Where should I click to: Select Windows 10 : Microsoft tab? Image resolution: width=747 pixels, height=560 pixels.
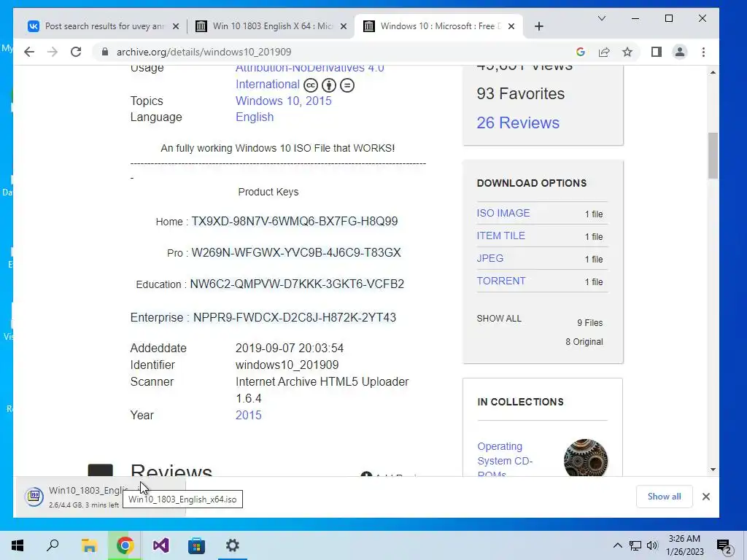coord(439,26)
